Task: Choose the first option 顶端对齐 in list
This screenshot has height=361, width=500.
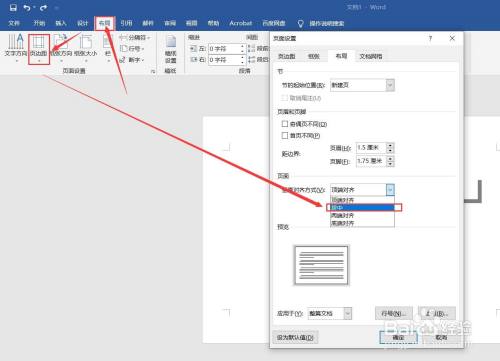Action: click(x=362, y=200)
